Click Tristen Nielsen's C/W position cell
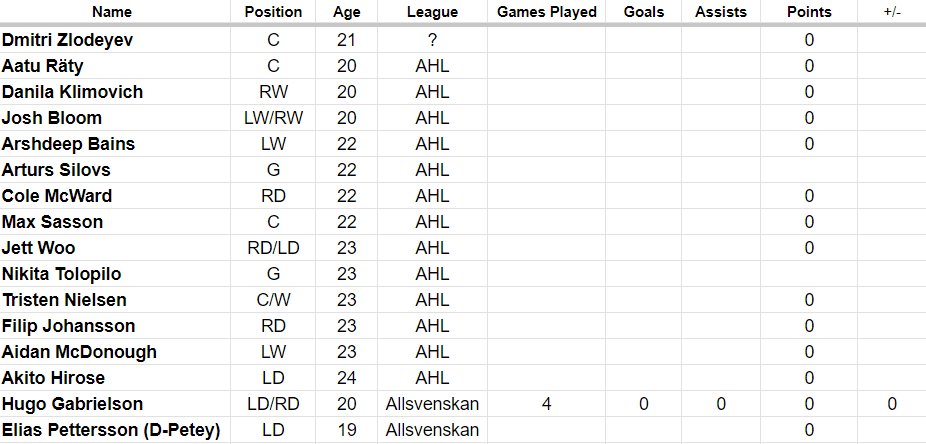Screen dimensions: 926x444 coord(273,300)
